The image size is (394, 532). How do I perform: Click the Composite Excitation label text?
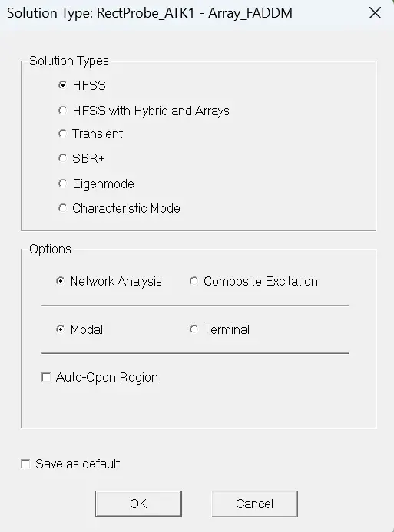[260, 281]
